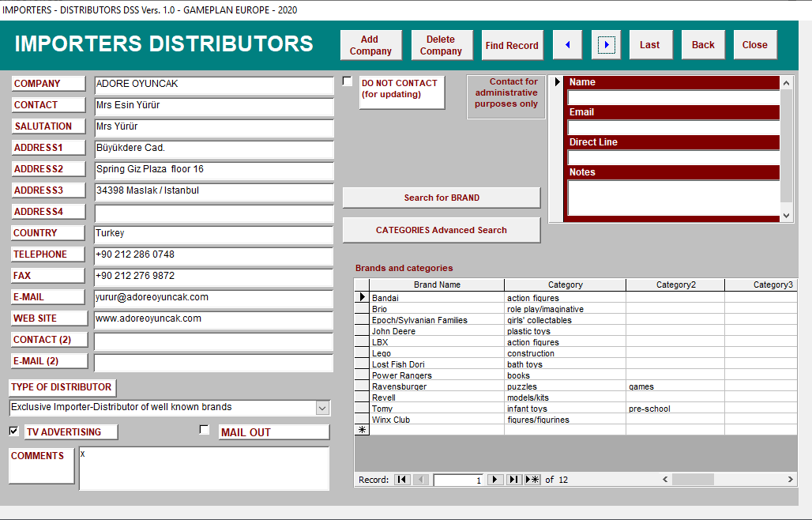The width and height of the screenshot is (812, 520).
Task: Go to previous company with left arrow
Action: [x=567, y=45]
